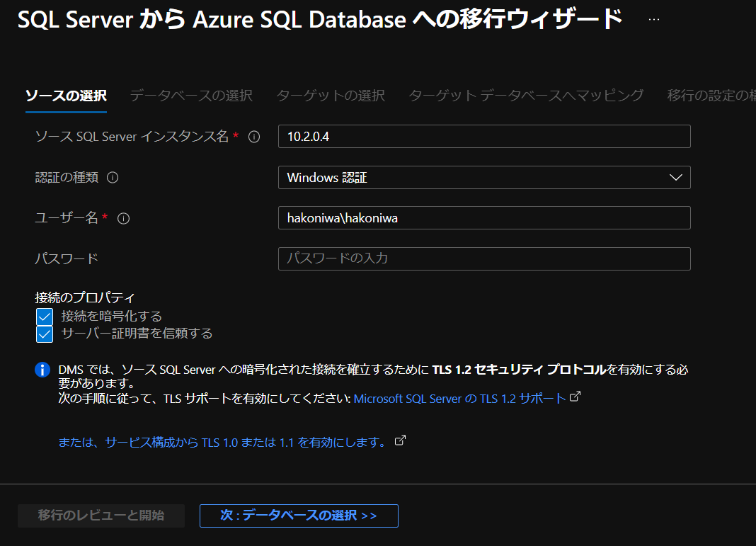Uncheck 接続を暗号化する checkbox
The width and height of the screenshot is (756, 546).
pos(45,317)
